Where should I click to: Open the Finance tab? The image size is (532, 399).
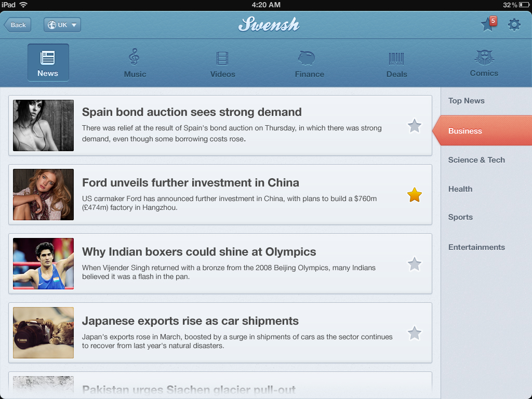(310, 64)
